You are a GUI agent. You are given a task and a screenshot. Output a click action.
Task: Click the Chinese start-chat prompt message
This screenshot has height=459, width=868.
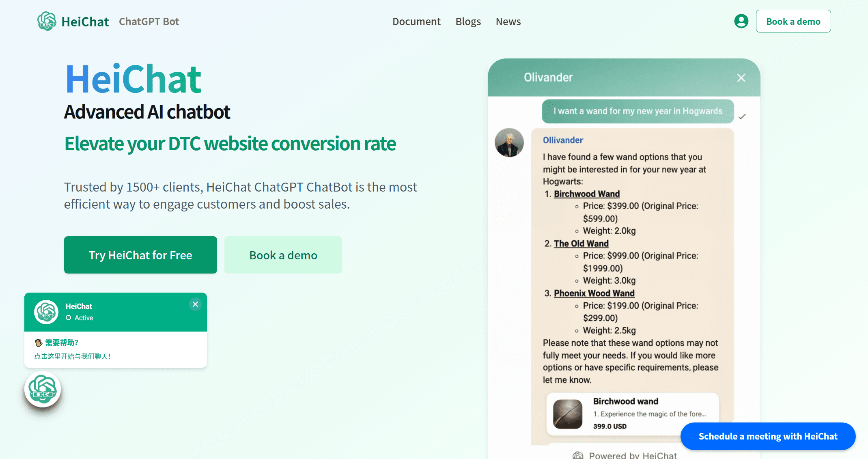click(x=73, y=356)
